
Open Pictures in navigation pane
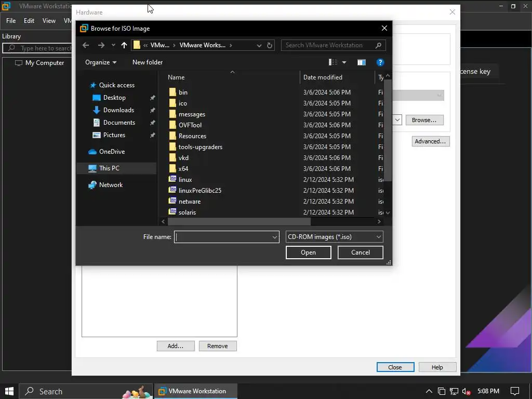114,135
